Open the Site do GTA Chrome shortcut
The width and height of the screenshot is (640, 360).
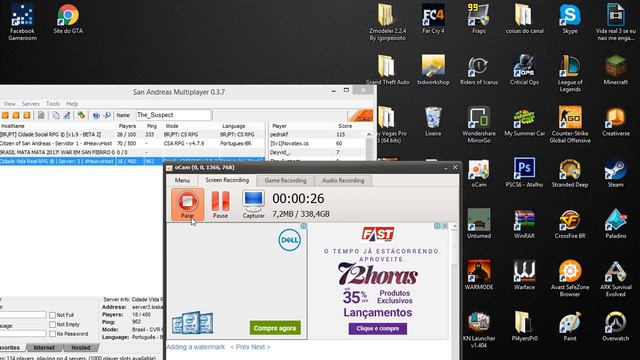68,19
